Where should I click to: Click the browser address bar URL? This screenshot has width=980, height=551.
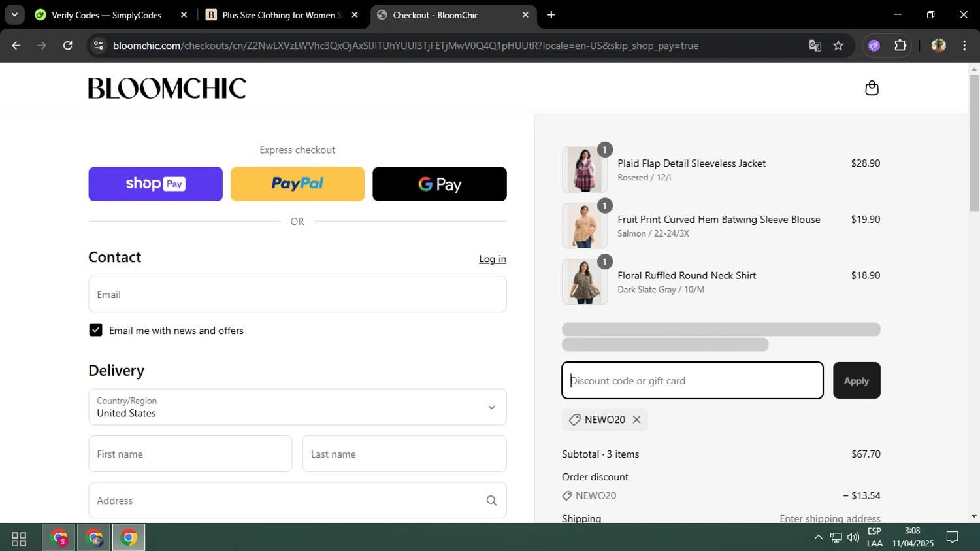pos(406,46)
